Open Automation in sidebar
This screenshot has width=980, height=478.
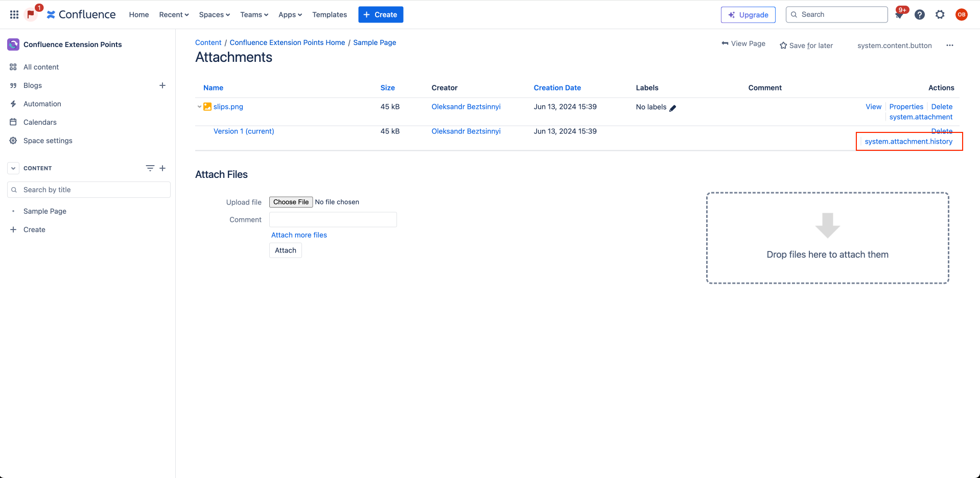tap(42, 104)
